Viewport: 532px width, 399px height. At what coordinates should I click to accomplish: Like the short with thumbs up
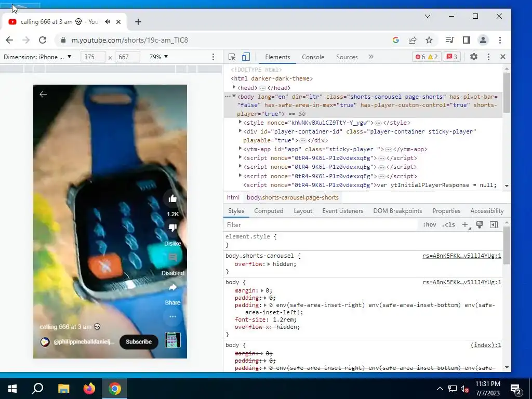(172, 199)
